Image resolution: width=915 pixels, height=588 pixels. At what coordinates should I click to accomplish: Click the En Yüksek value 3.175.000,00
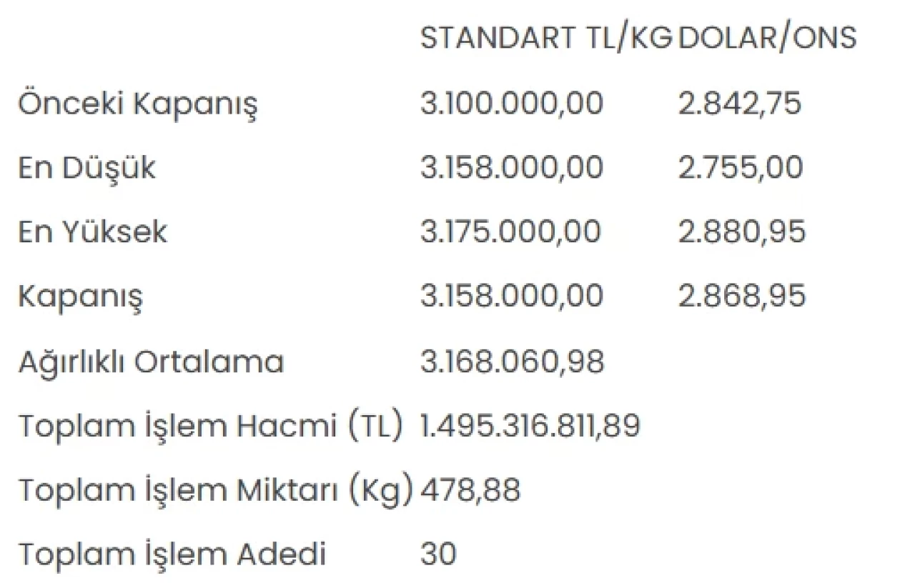click(511, 232)
